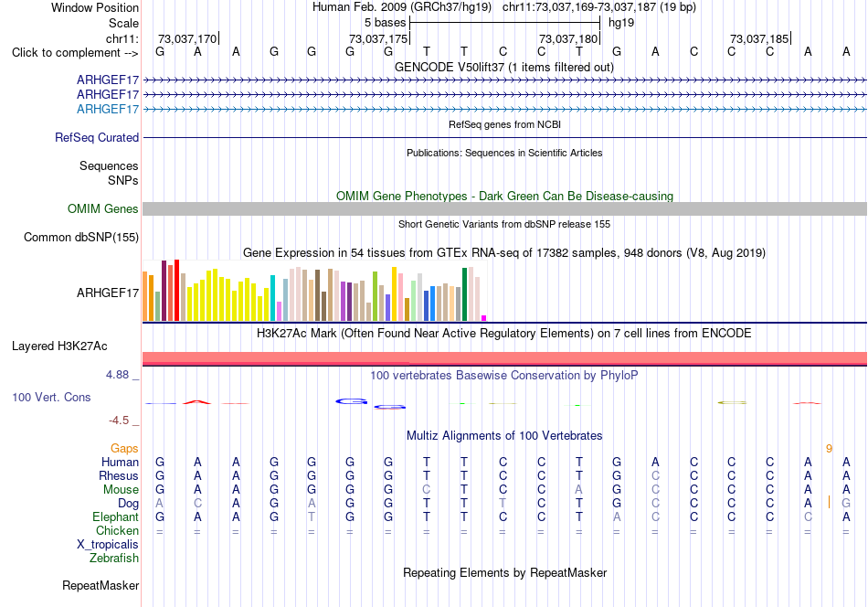868x607 pixels.
Task: Select the OMIM Genes track label
Action: pos(102,208)
